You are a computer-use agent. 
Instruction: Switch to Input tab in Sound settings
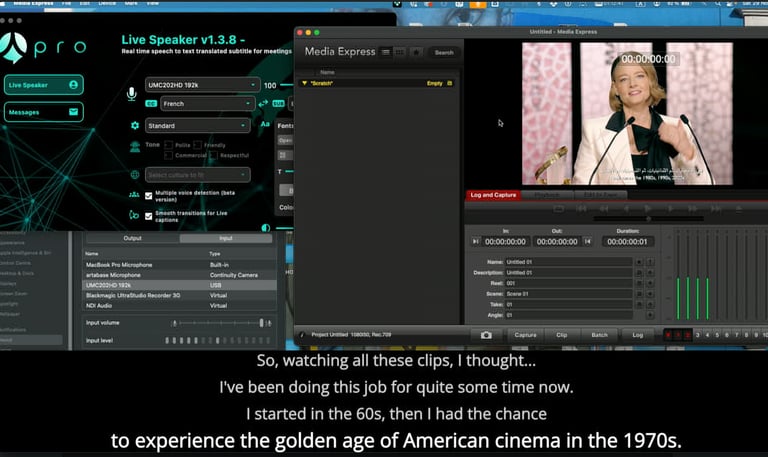click(x=226, y=238)
